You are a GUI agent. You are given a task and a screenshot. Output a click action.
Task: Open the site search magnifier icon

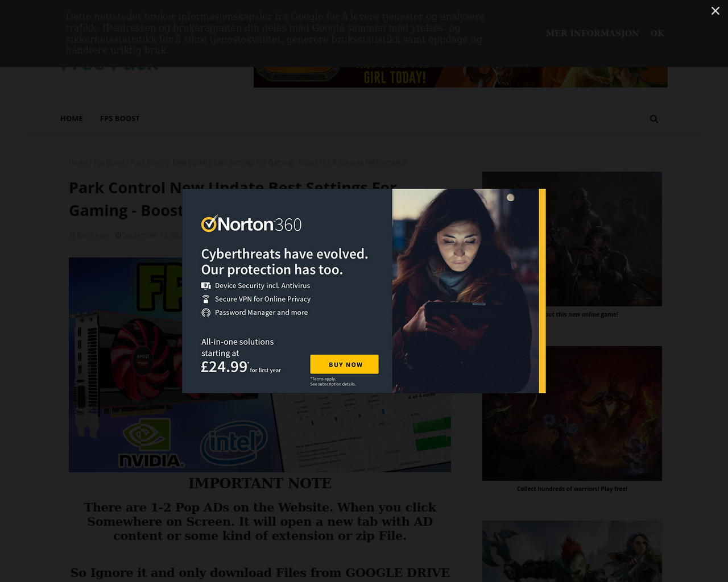654,119
